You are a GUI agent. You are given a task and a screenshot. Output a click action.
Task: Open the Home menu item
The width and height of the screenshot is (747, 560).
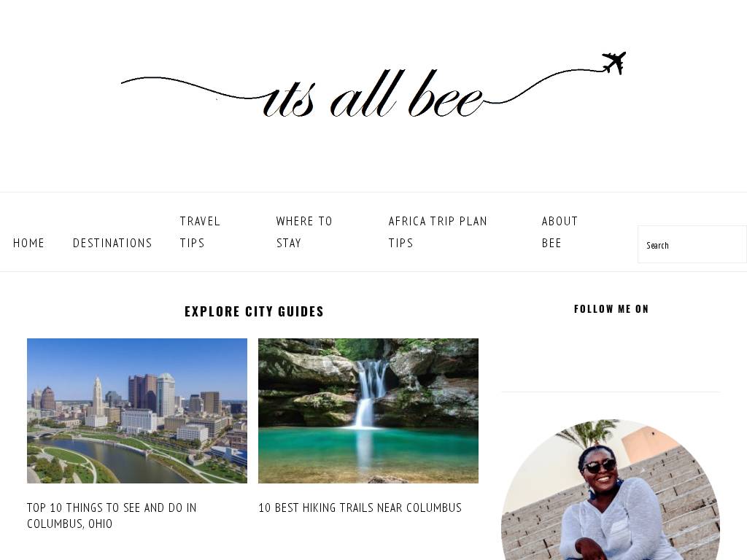(x=28, y=243)
